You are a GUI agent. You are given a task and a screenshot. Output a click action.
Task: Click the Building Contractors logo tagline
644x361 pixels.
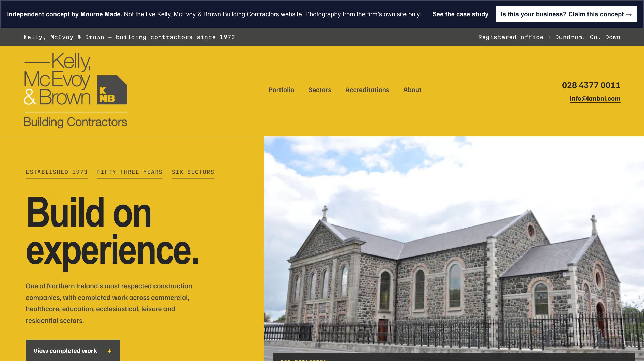click(x=75, y=122)
